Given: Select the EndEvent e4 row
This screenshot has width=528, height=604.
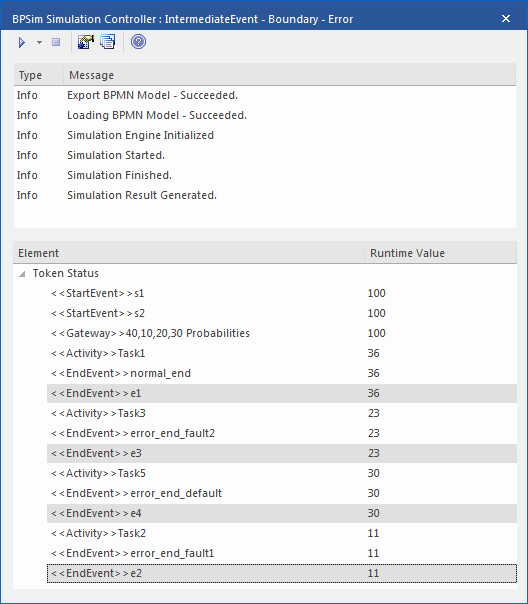Looking at the screenshot, I should (x=282, y=513).
